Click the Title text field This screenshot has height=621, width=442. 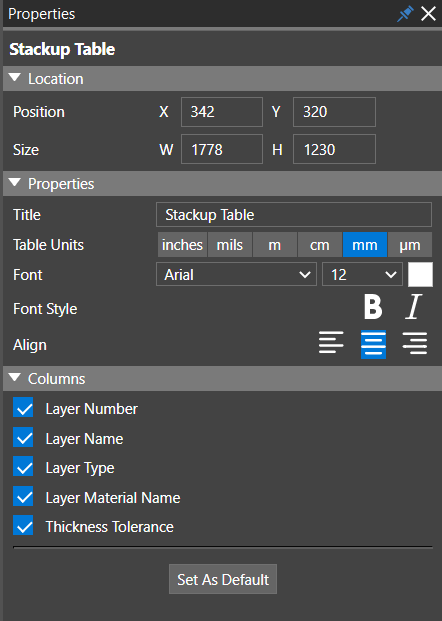click(294, 215)
